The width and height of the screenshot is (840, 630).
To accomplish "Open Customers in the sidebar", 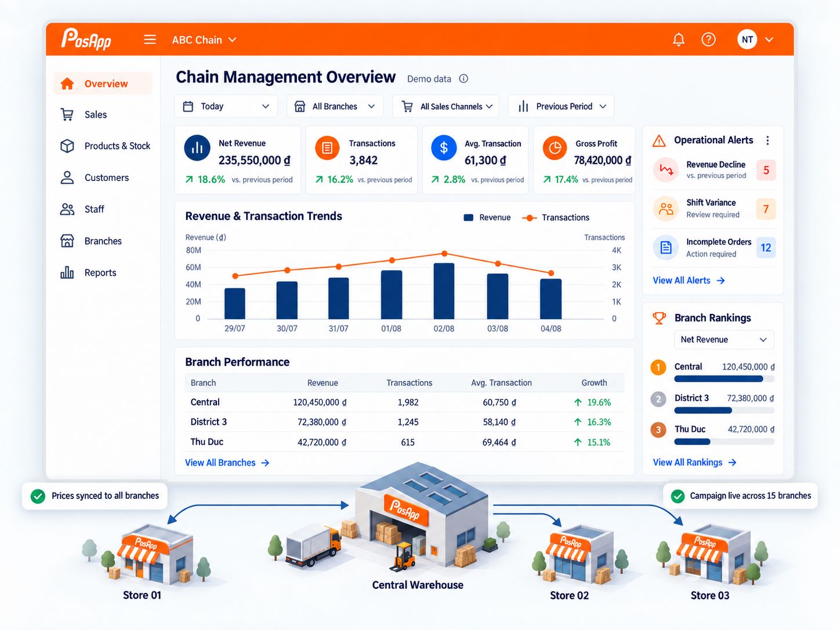I will (x=103, y=178).
